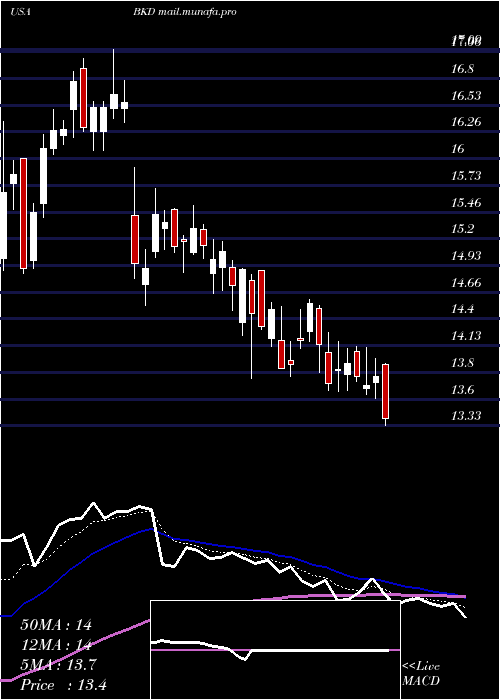Click the '12MA : 14' readout

pyautogui.click(x=56, y=645)
